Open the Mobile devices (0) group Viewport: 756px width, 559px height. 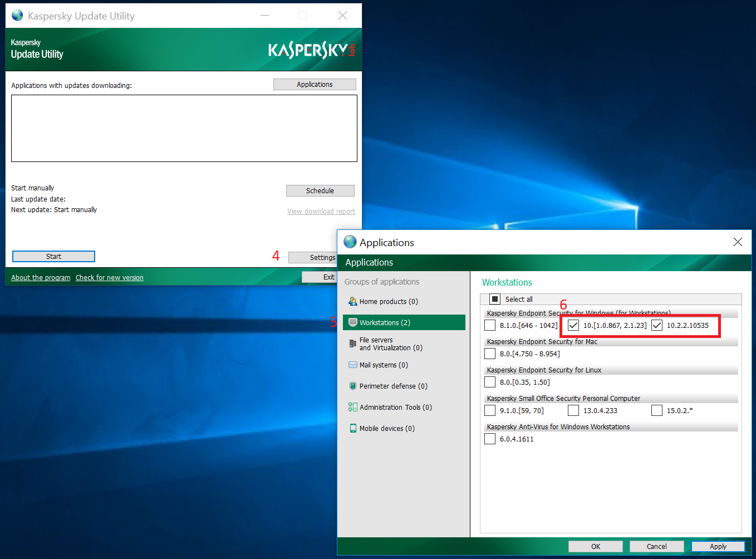click(404, 428)
